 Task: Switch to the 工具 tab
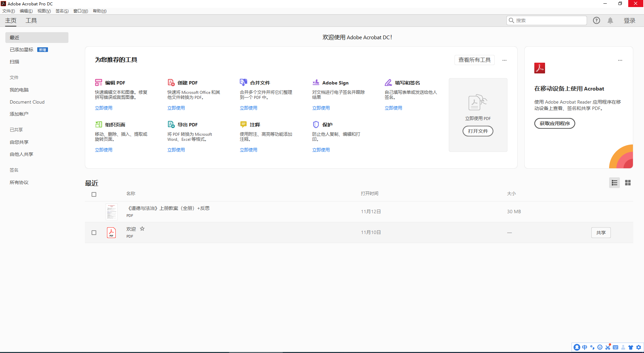pyautogui.click(x=31, y=20)
